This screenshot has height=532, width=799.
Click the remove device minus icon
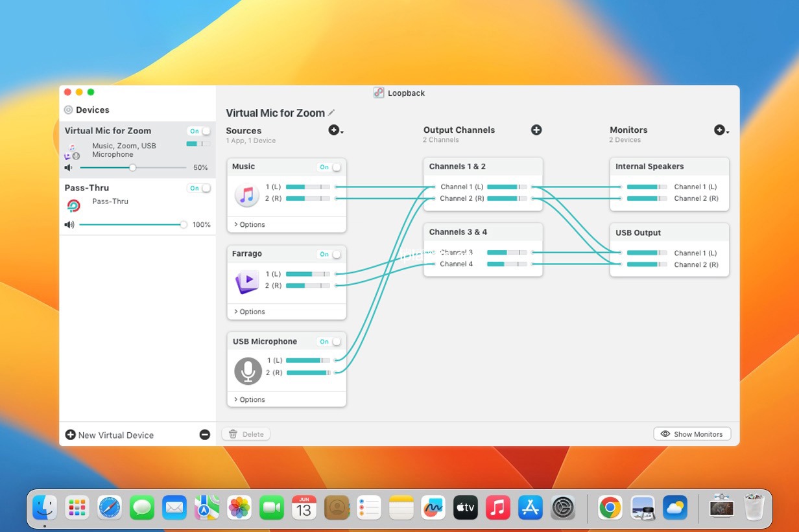205,435
